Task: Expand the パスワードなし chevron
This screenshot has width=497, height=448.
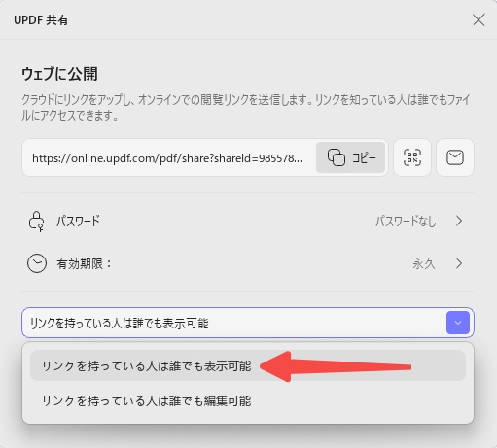Action: point(459,221)
